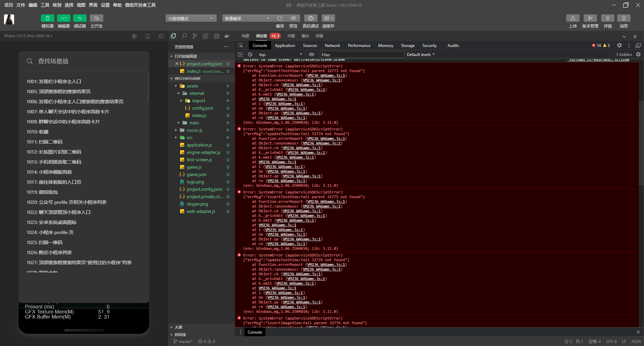Open the Search icon in the editor sidebar
644x346 pixels.
click(x=184, y=36)
